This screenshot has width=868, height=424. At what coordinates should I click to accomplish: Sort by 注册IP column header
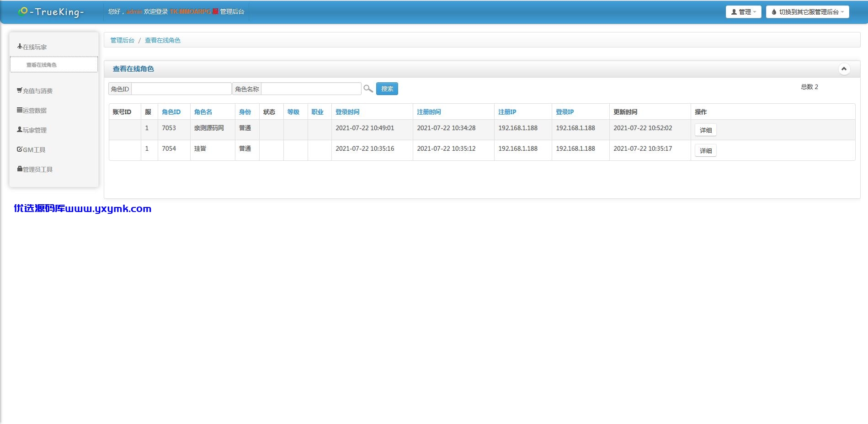[507, 112]
